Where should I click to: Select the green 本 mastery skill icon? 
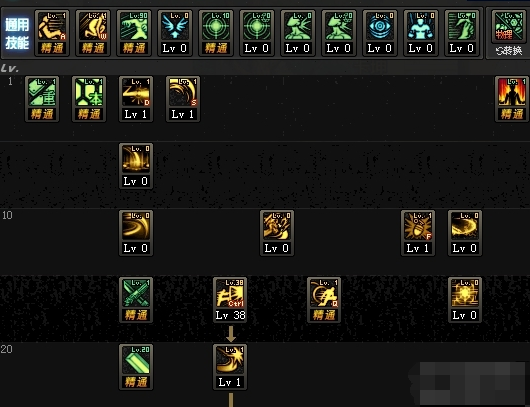tap(89, 99)
